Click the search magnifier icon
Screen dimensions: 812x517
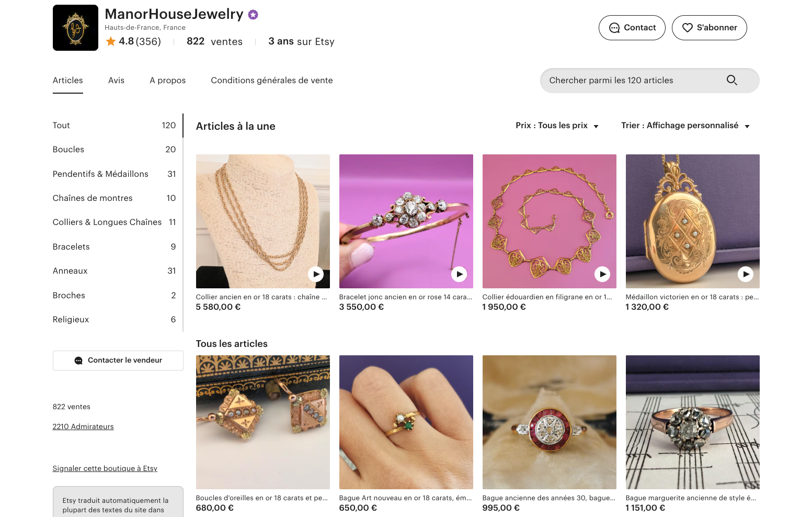731,80
